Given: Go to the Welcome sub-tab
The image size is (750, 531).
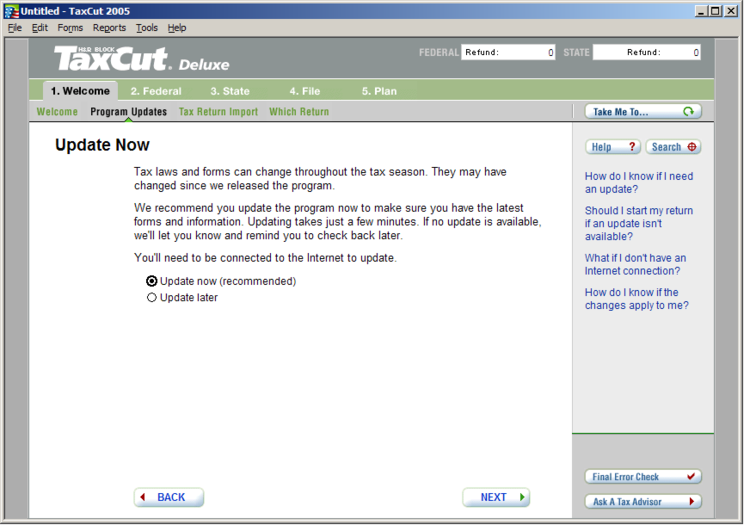Looking at the screenshot, I should coord(58,113).
